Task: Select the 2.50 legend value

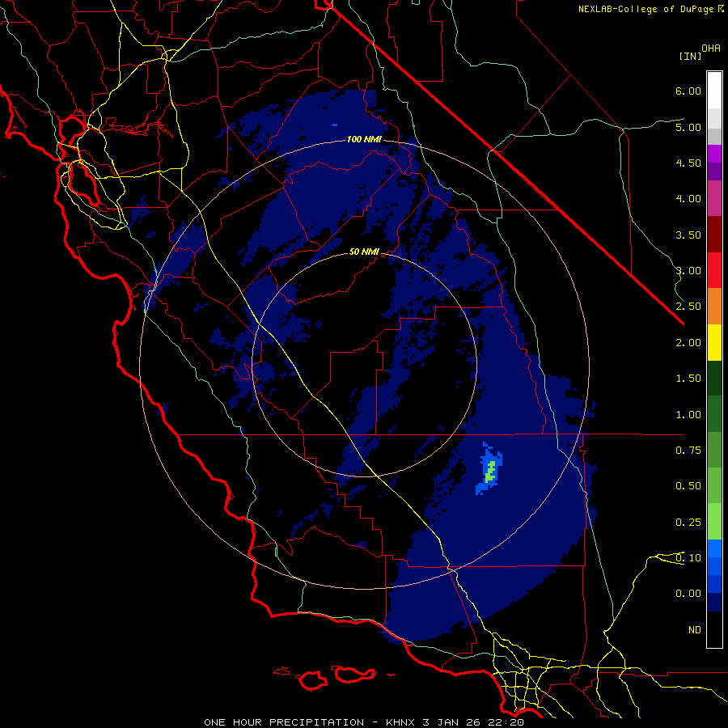Action: tap(688, 307)
